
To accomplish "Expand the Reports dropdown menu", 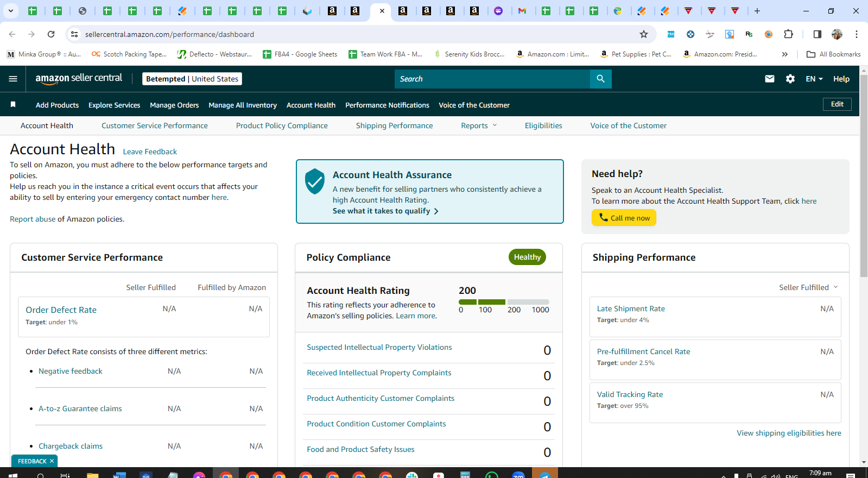I will (479, 125).
